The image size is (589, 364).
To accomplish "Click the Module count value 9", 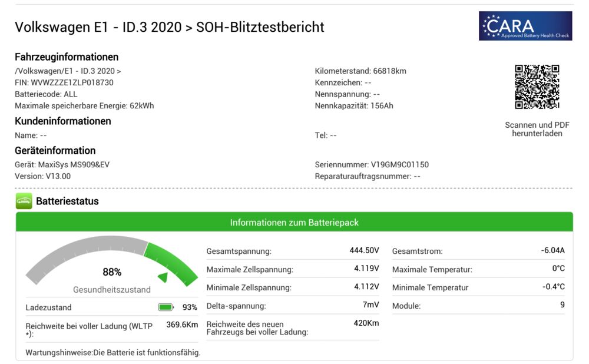I will [x=562, y=305].
